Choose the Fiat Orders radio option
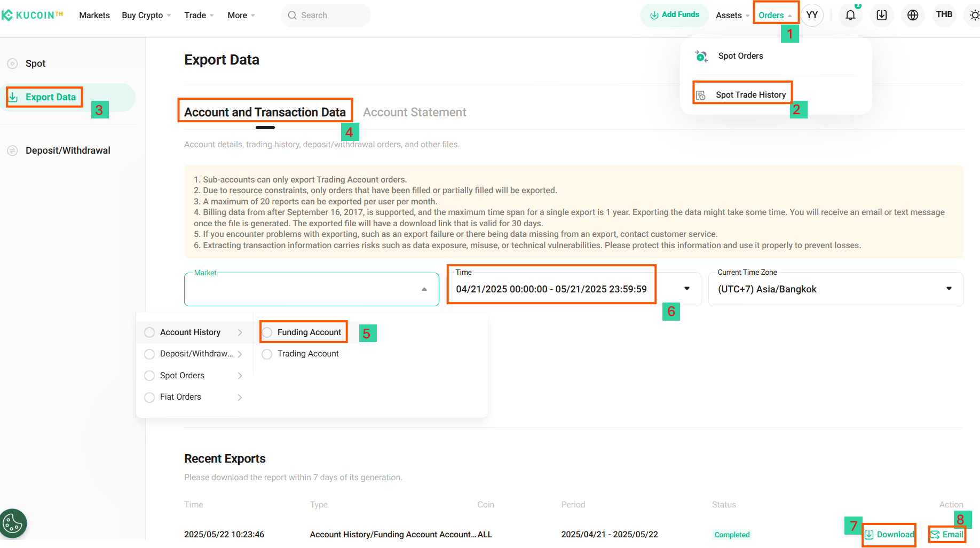 point(150,397)
